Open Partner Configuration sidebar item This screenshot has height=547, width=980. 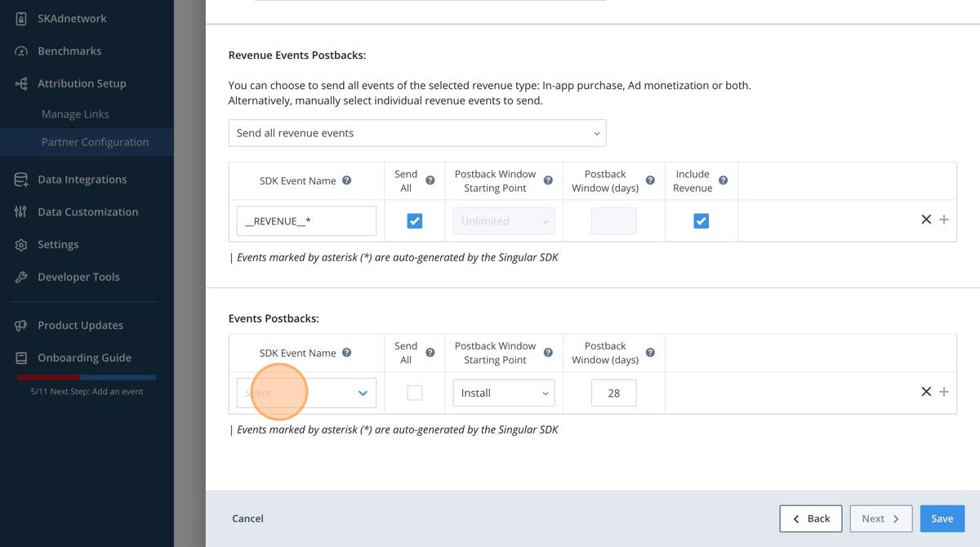coord(95,142)
